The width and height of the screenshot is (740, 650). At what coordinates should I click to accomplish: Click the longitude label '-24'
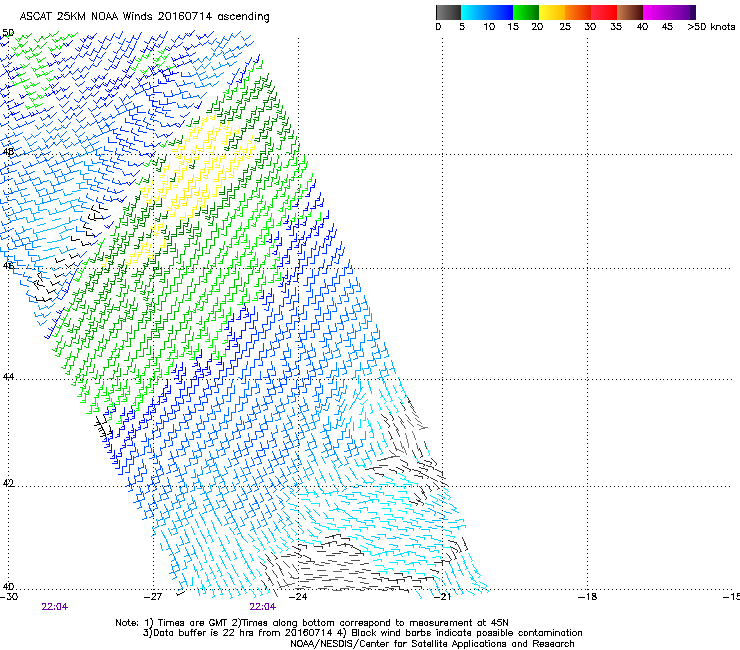point(297,597)
